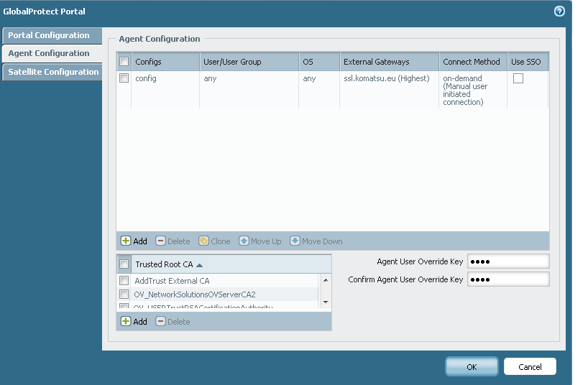Screen dimensions: 588x385
Task: Sort by Trusted Root CA arrow
Action: [x=200, y=265]
